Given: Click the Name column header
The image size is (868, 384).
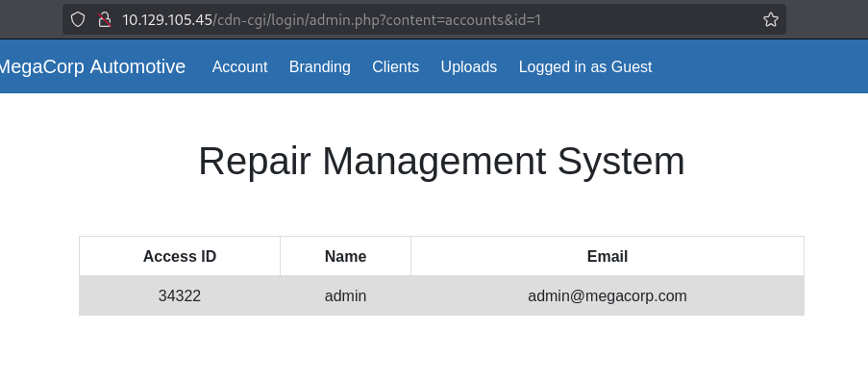Looking at the screenshot, I should tap(345, 256).
